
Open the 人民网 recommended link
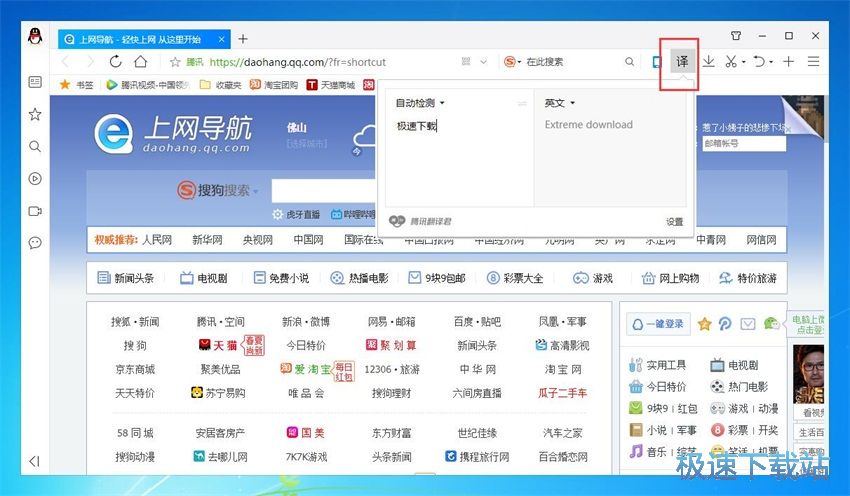click(x=157, y=240)
